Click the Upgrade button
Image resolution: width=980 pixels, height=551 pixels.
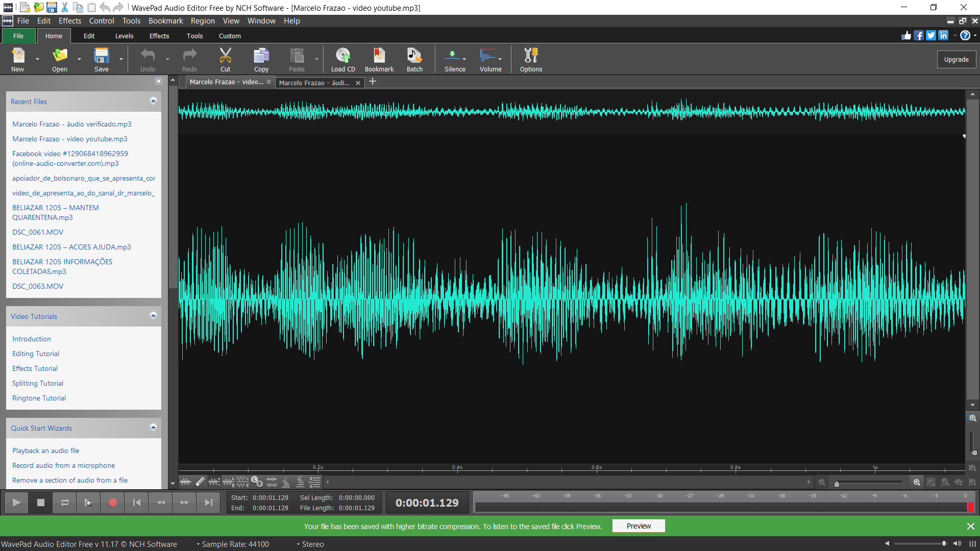(956, 59)
